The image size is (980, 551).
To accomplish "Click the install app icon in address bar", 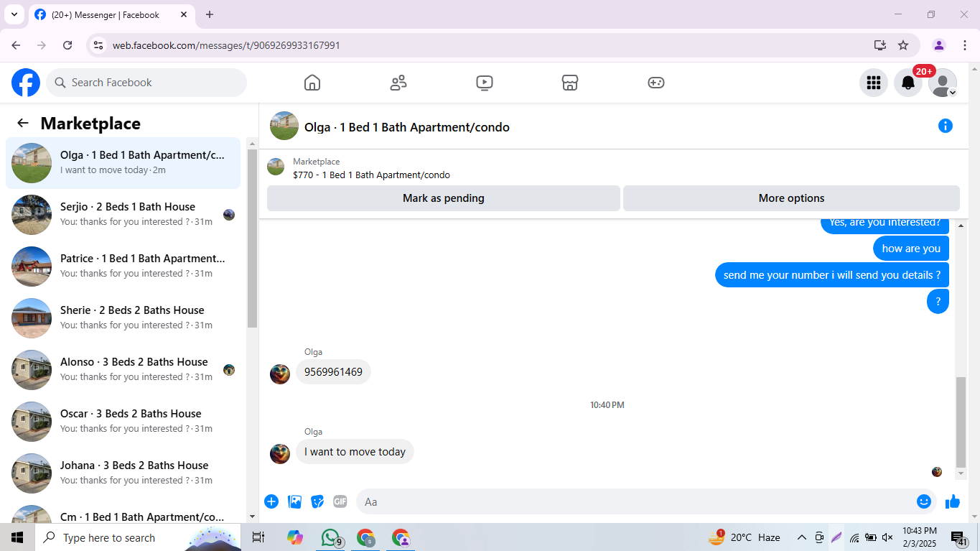I will click(x=880, y=45).
